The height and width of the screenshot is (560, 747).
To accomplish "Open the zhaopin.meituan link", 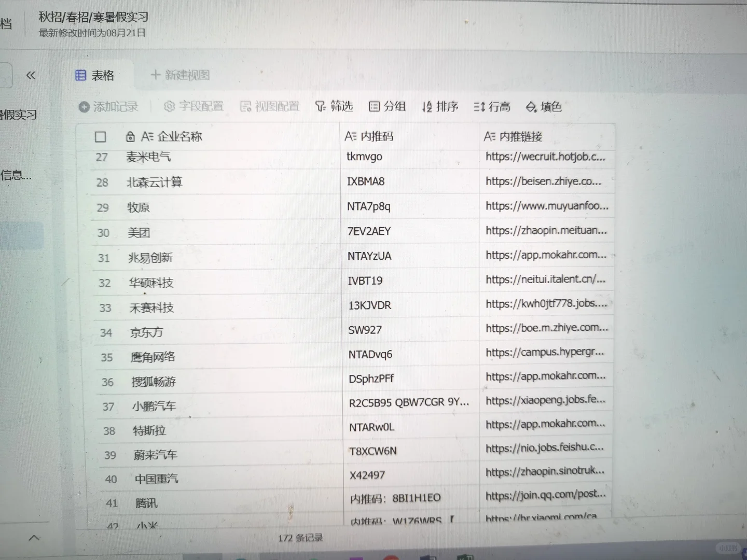I will [546, 230].
